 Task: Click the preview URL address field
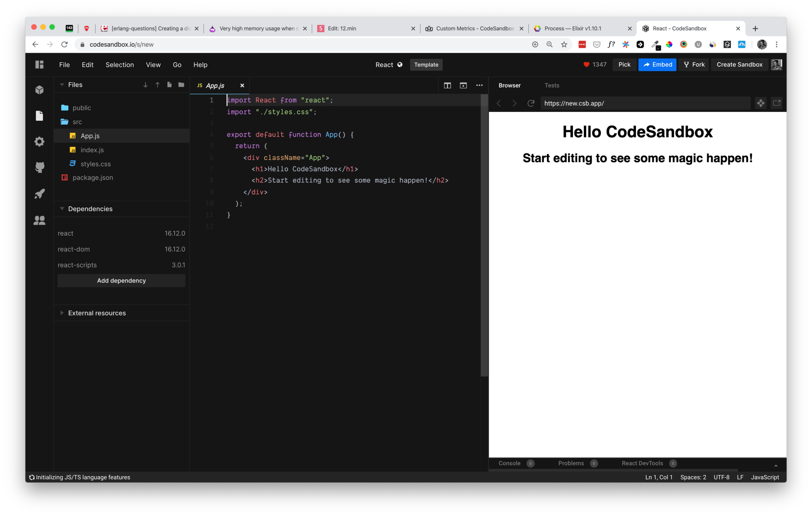[x=645, y=103]
